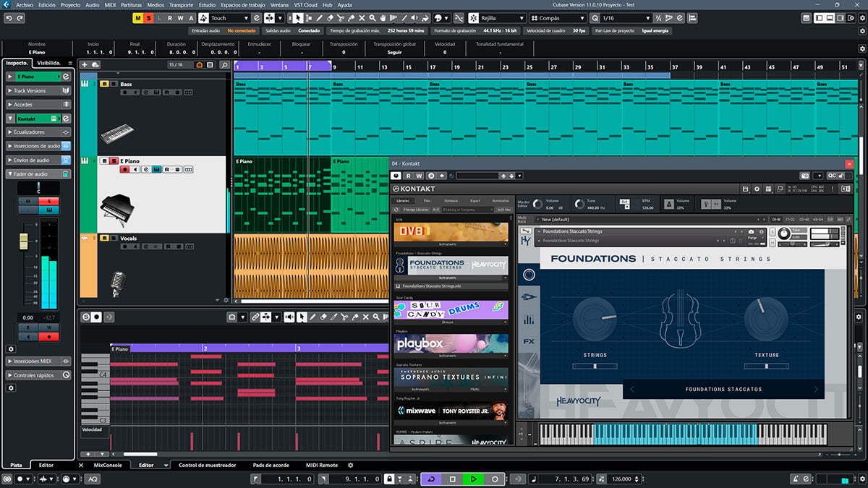The width and height of the screenshot is (868, 488).
Task: Click the STRINGS slider under the left knob
Action: pyautogui.click(x=595, y=366)
